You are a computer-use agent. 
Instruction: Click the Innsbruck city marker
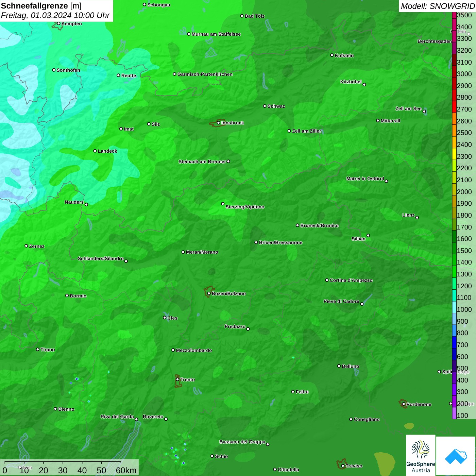(x=218, y=123)
